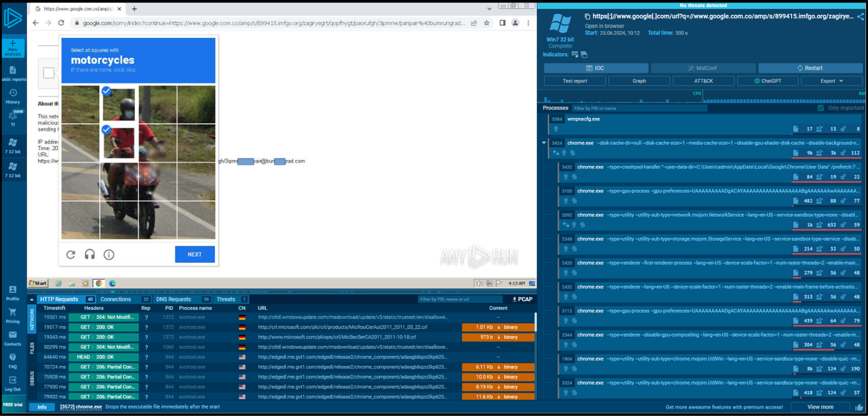The height and width of the screenshot is (416, 868).
Task: Click Log Out in sidebar
Action: click(x=13, y=384)
